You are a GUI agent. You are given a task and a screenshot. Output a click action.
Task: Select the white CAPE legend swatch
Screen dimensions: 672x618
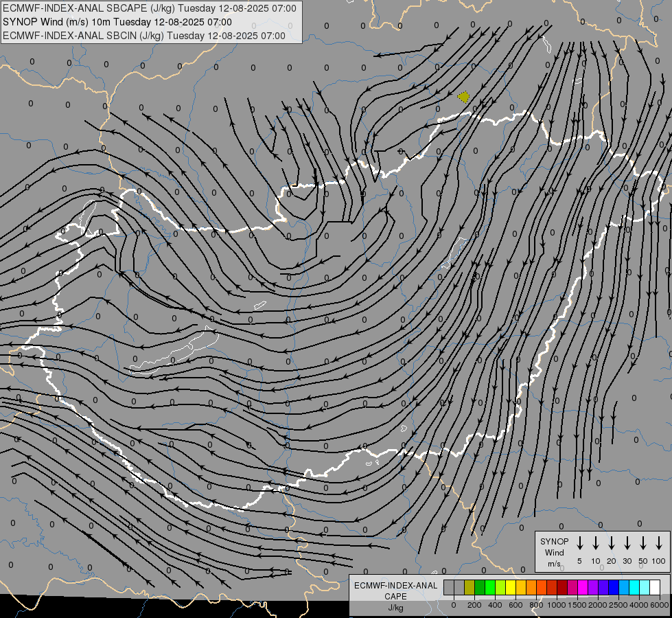(x=654, y=587)
